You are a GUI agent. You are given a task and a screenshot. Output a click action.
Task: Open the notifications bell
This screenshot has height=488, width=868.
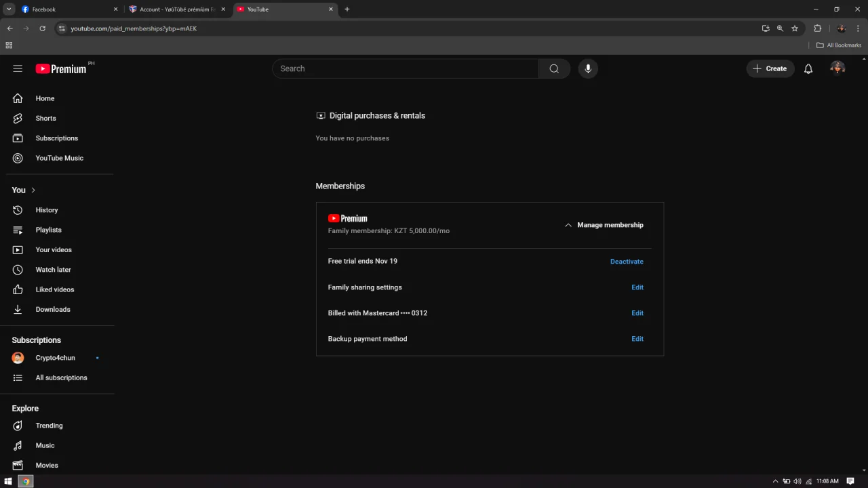[x=808, y=68]
